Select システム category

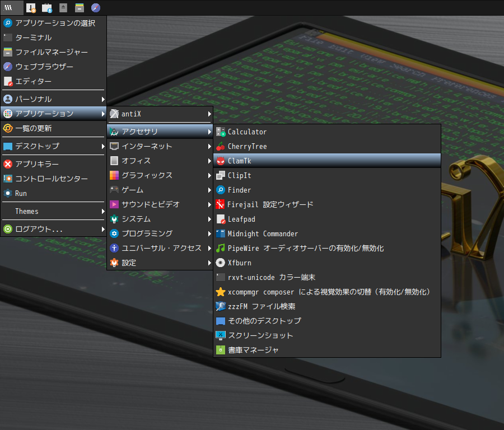point(160,219)
